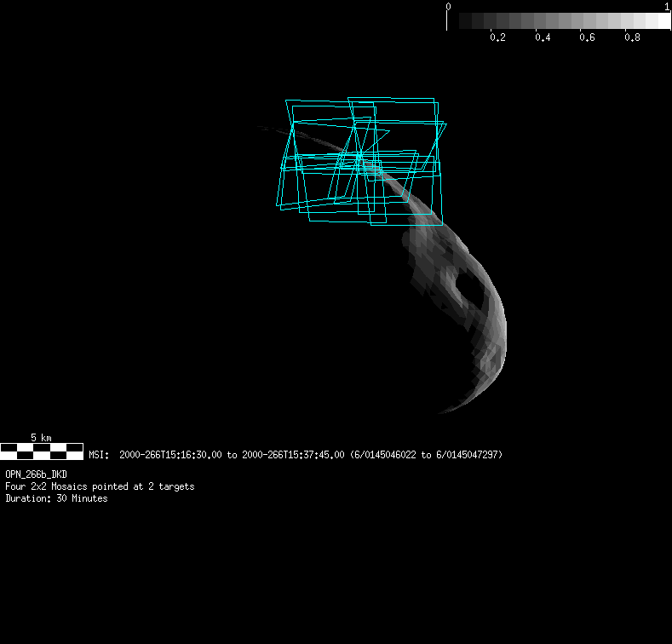Click the 0.6 tick label on colorbar
Image resolution: width=672 pixels, height=644 pixels.
click(x=586, y=38)
